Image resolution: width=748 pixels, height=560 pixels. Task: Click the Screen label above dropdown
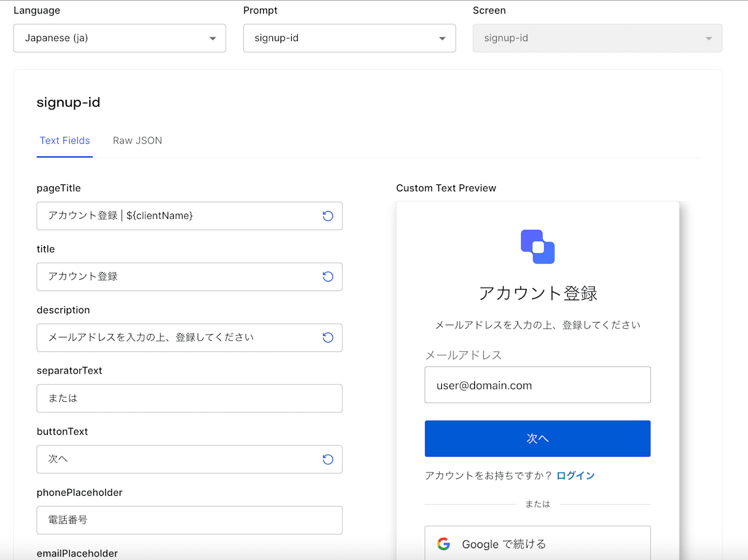tap(489, 10)
